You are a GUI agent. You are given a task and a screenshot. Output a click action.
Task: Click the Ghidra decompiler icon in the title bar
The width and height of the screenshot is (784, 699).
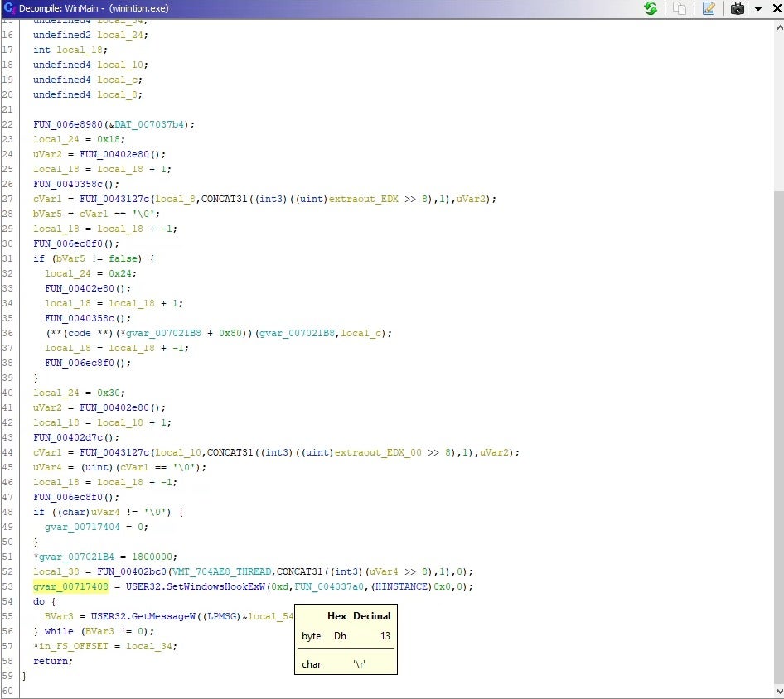click(9, 8)
